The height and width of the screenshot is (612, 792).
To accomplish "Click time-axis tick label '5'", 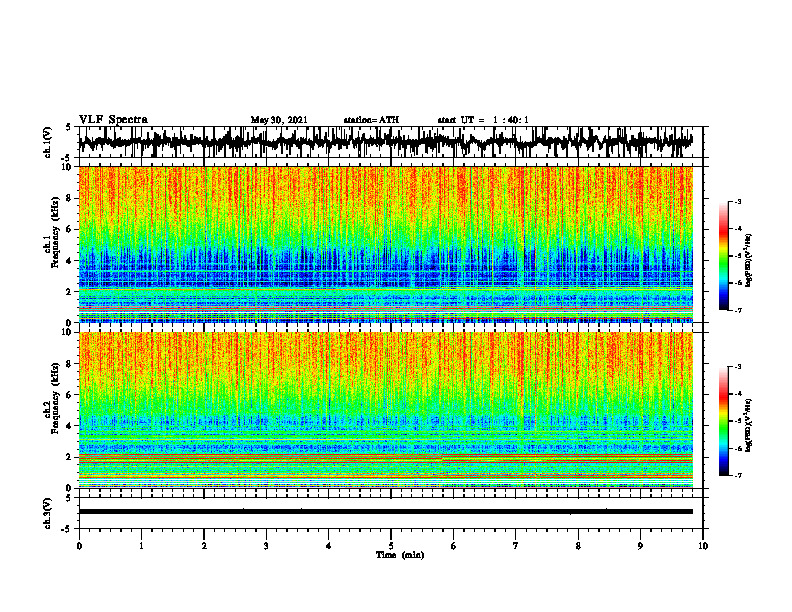I will point(391,546).
